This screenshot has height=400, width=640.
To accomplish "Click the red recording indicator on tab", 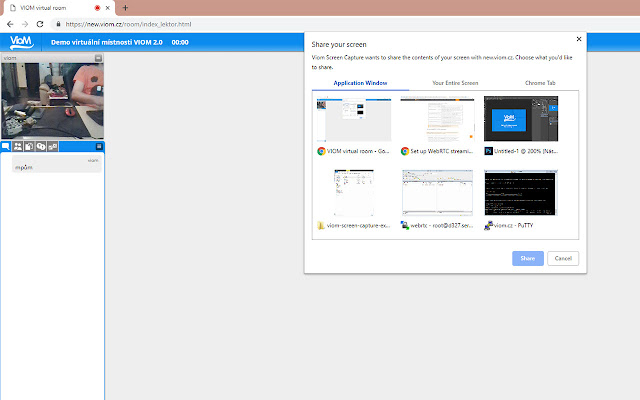I will (97, 8).
